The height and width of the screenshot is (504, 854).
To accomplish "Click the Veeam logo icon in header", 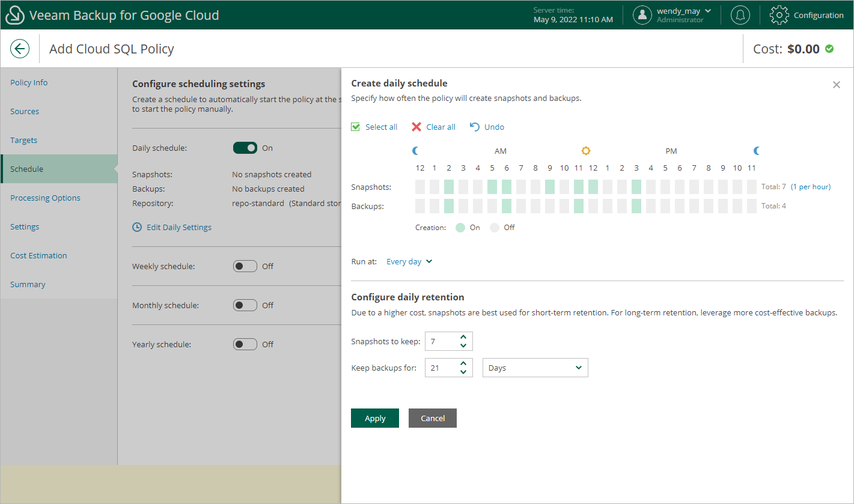I will pos(15,15).
